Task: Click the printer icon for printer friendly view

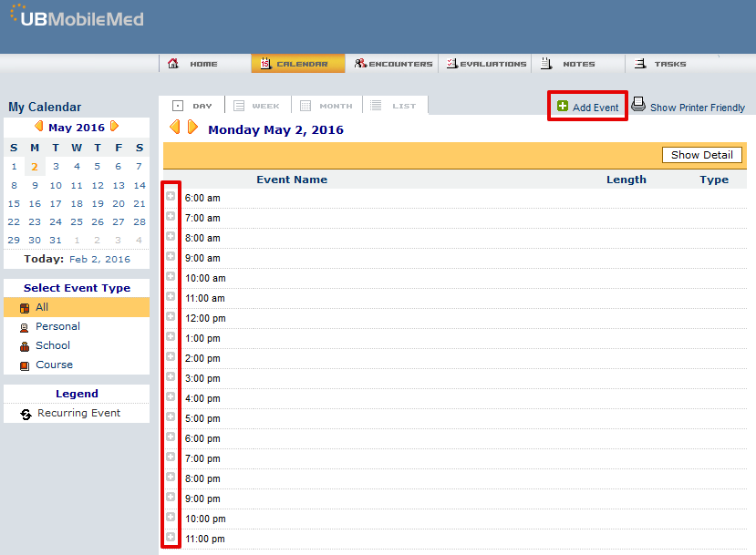Action: (638, 105)
